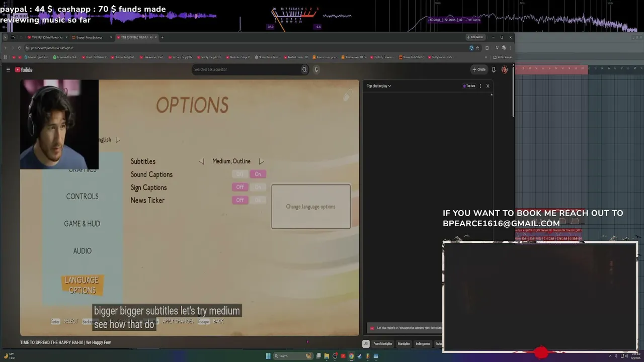Open the more options menu in chat panel
644x362 pixels.
(480, 86)
